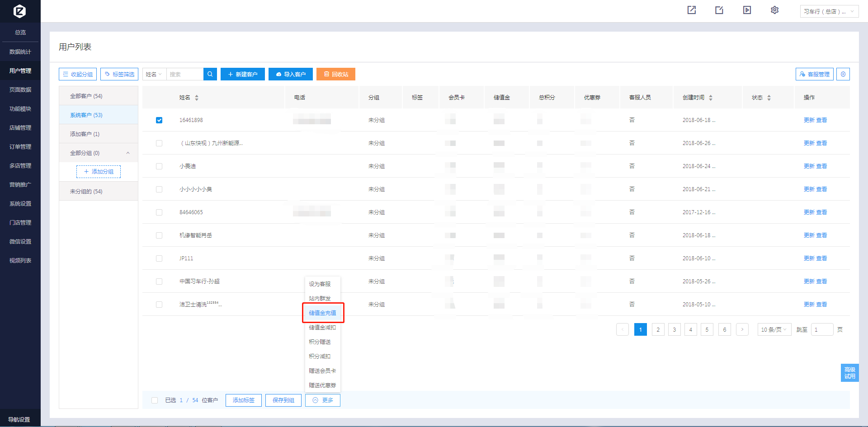Select 储值金充值 from the more menu
The width and height of the screenshot is (868, 427).
click(x=322, y=313)
